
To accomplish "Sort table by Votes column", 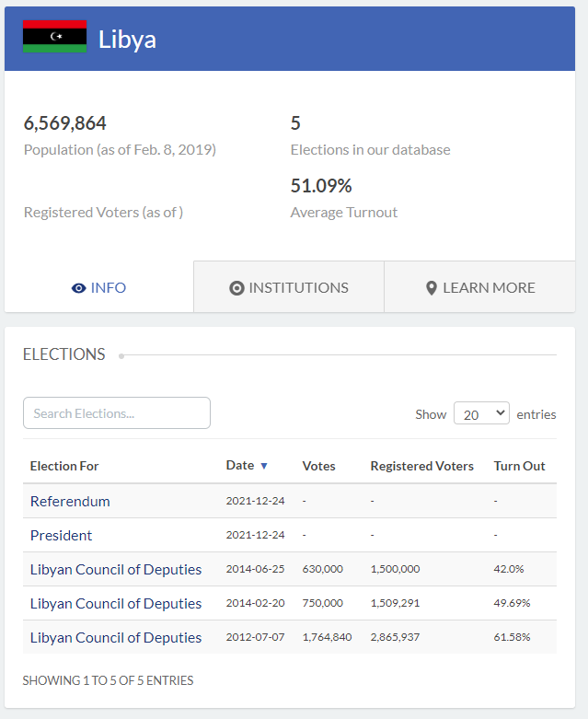I will click(x=318, y=466).
